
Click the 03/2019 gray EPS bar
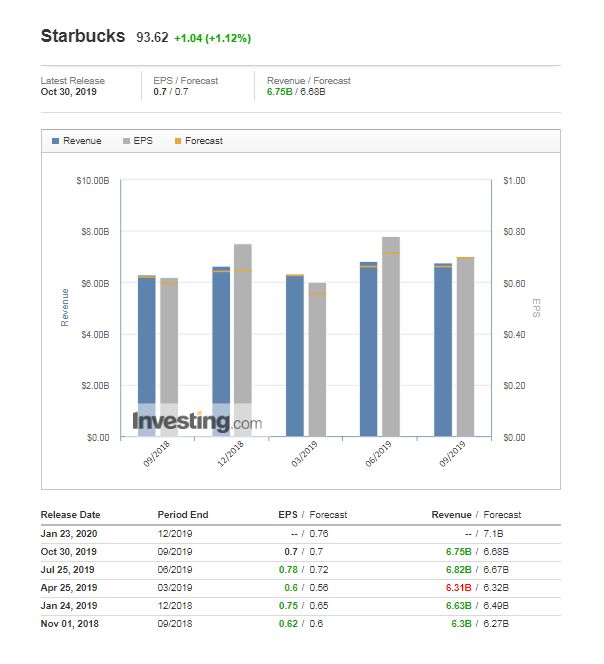pyautogui.click(x=317, y=360)
